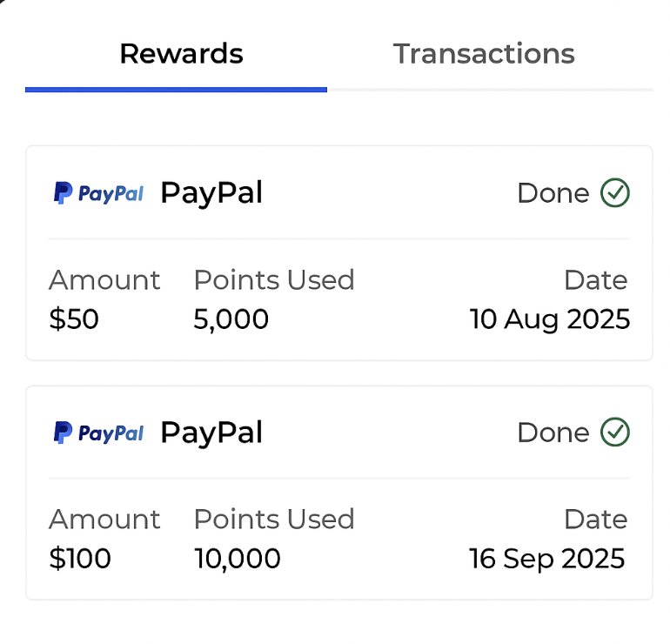The width and height of the screenshot is (670, 644).
Task: Click the PayPal logo on the $50 reward
Action: tap(98, 193)
